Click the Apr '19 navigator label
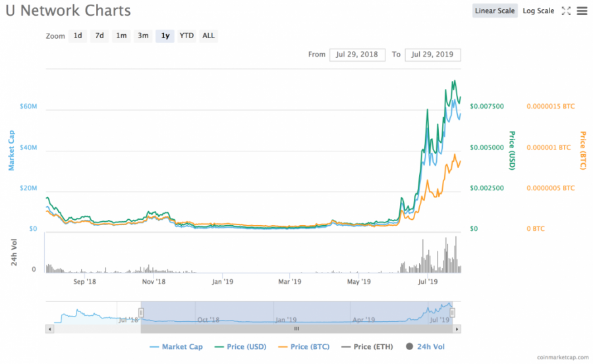The height and width of the screenshot is (364, 593). 364,320
